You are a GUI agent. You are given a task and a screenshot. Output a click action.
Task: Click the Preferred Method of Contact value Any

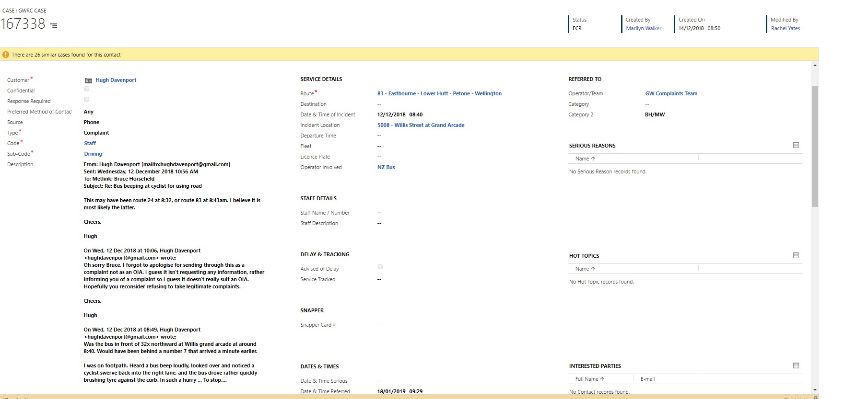tap(89, 112)
